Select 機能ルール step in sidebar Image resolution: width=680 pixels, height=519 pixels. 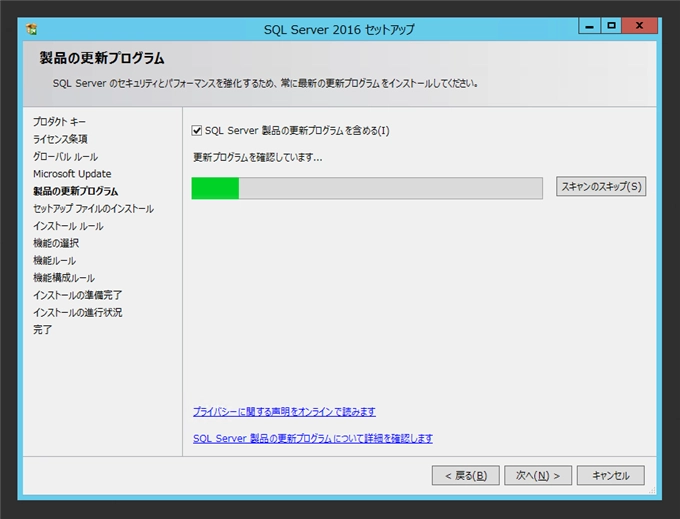(55, 261)
